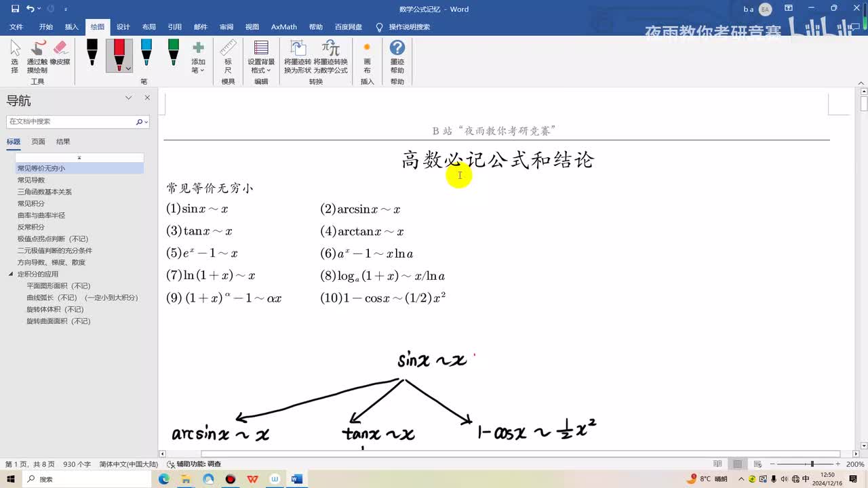Select the green pen
Screen dimensions: 868x488
pos(173,53)
